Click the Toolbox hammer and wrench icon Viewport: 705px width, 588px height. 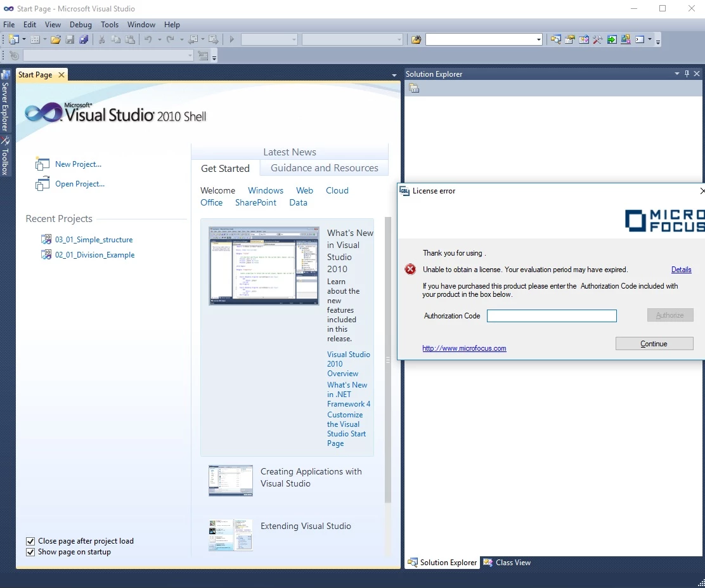coord(598,39)
